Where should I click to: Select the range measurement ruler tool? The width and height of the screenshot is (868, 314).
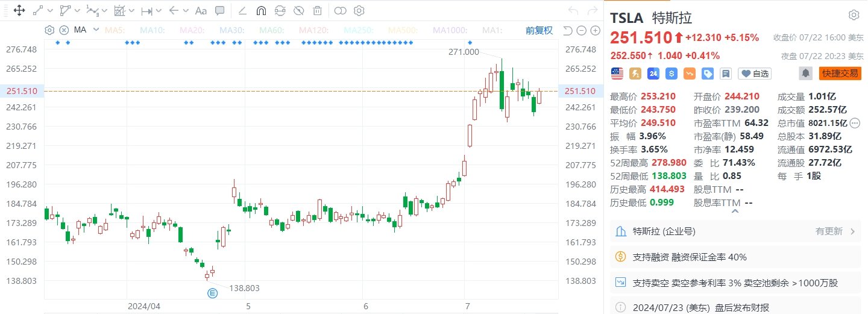[146, 10]
